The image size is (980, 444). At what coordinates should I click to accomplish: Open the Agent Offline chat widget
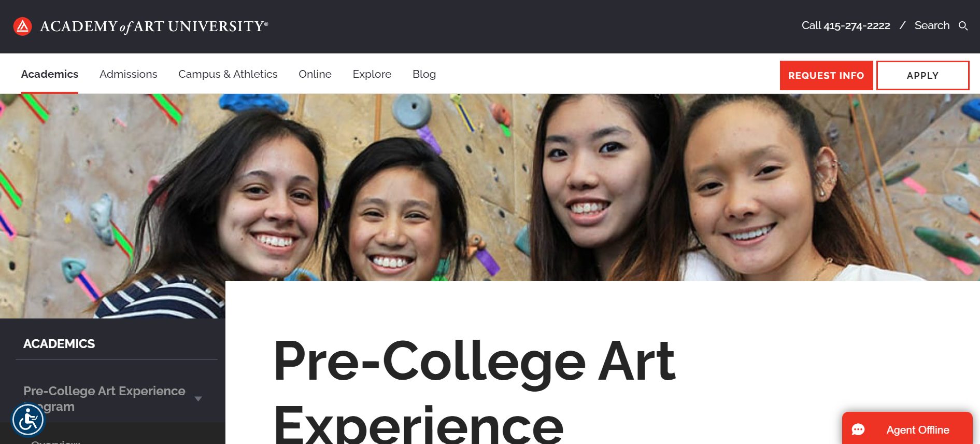pyautogui.click(x=917, y=430)
